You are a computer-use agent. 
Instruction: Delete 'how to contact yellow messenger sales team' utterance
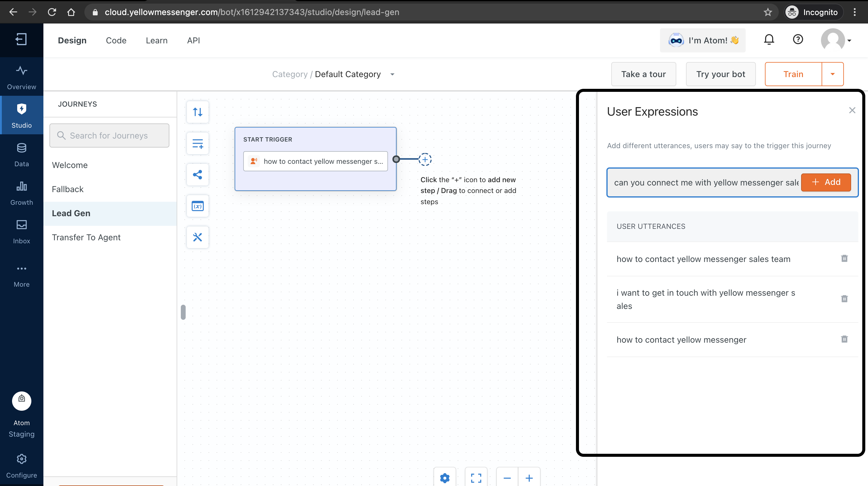[x=844, y=258]
